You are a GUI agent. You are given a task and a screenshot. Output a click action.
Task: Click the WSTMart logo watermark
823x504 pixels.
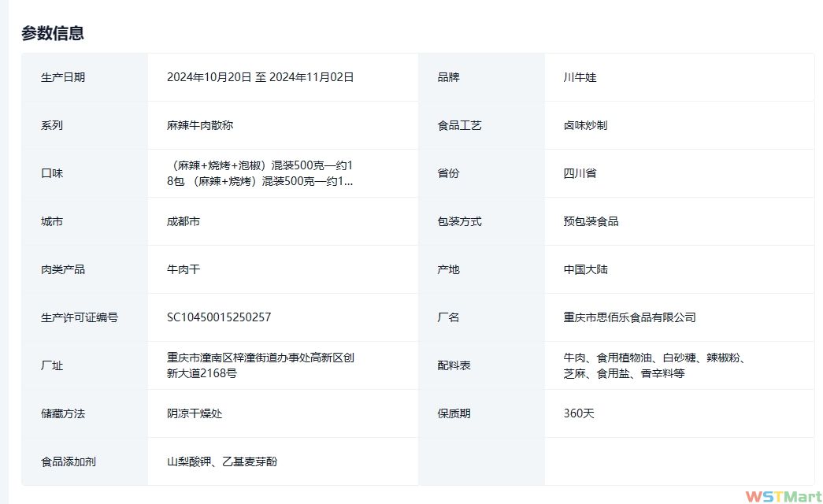click(x=783, y=495)
